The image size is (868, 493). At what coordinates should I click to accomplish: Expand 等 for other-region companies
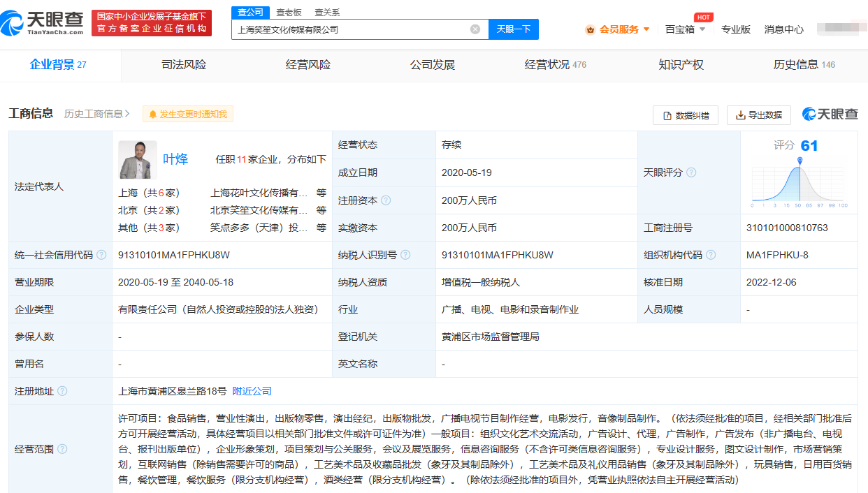pyautogui.click(x=321, y=228)
